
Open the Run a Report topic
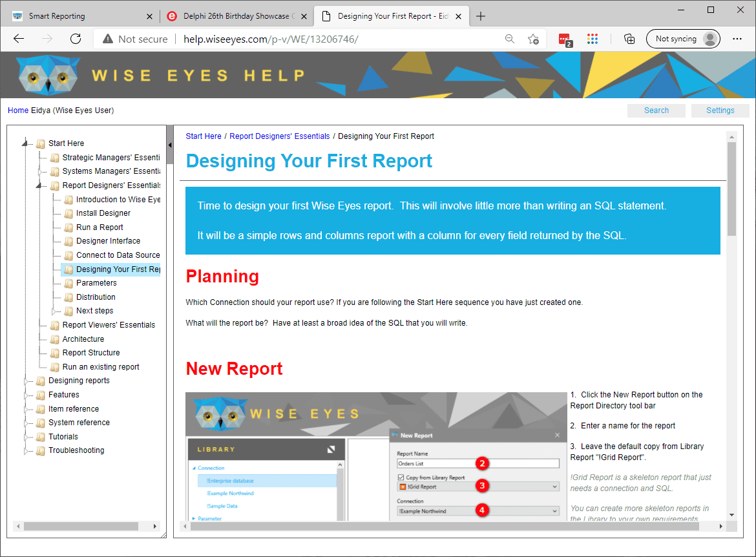pyautogui.click(x=100, y=227)
